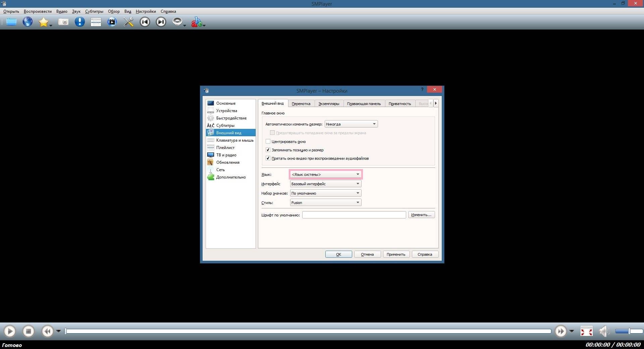Select Сеть settings category
644x349 pixels.
[x=231, y=170]
